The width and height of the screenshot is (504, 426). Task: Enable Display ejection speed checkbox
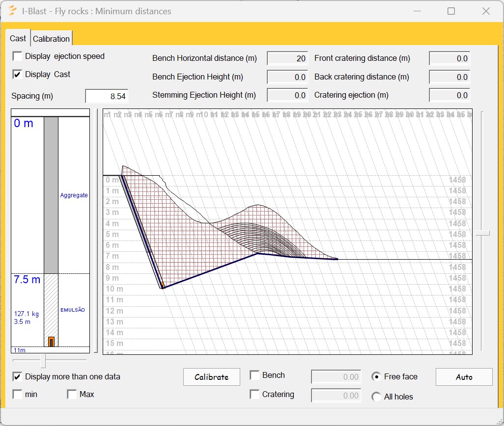[18, 56]
